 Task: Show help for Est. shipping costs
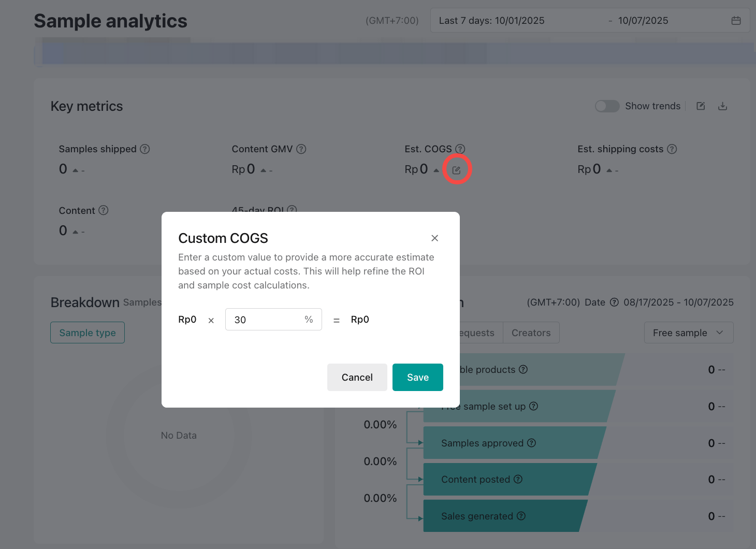672,149
